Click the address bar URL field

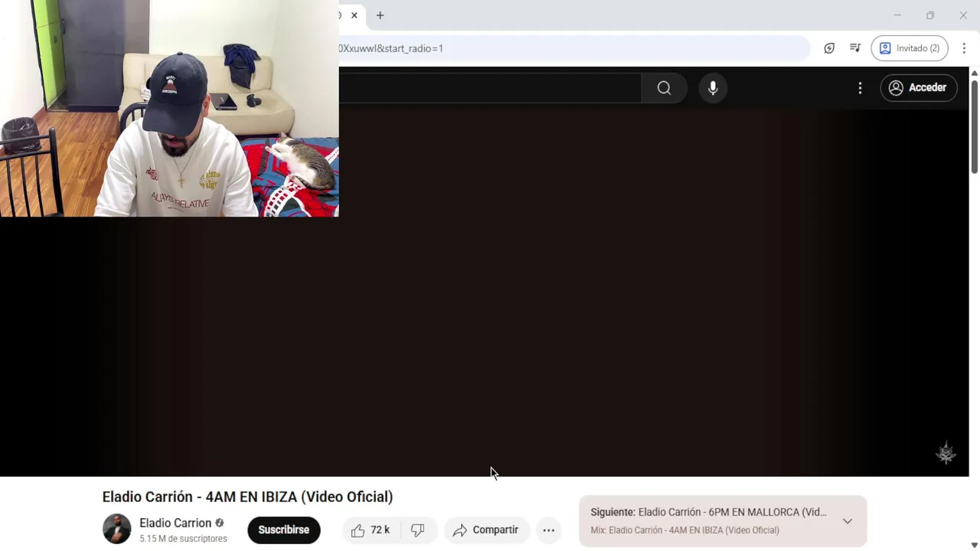coord(574,48)
